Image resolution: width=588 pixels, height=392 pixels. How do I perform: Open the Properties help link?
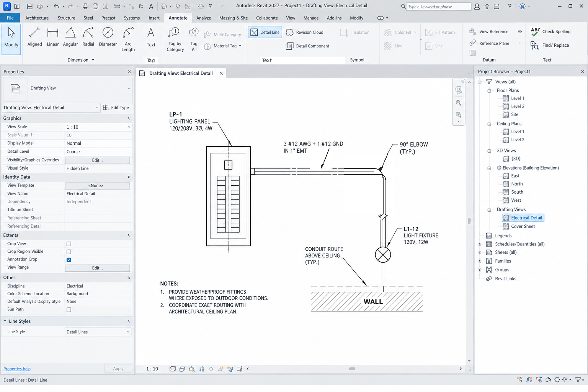pos(17,369)
